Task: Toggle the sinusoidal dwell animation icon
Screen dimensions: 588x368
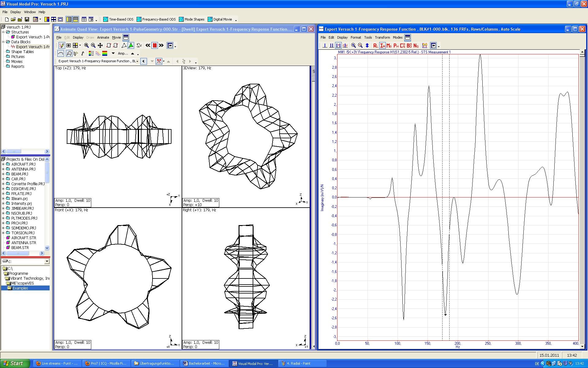Action: (61, 53)
